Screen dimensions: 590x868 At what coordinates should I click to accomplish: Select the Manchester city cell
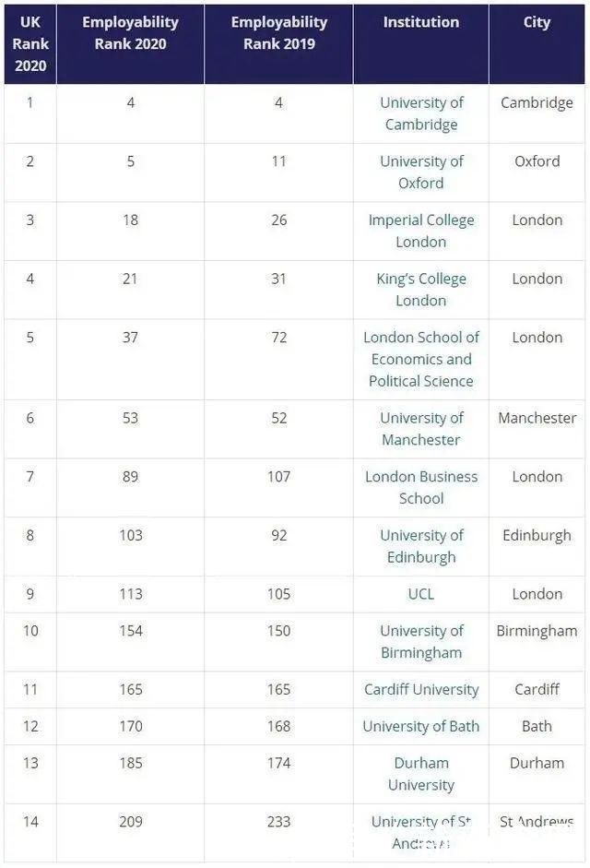[537, 418]
